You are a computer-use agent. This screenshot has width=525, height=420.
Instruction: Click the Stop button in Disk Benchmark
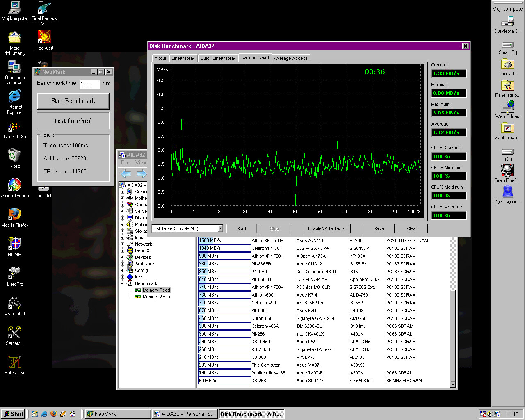[275, 228]
